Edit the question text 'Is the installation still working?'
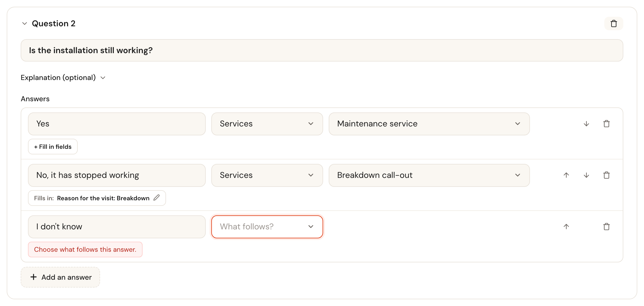Screen dimensions: 644x306 point(322,50)
